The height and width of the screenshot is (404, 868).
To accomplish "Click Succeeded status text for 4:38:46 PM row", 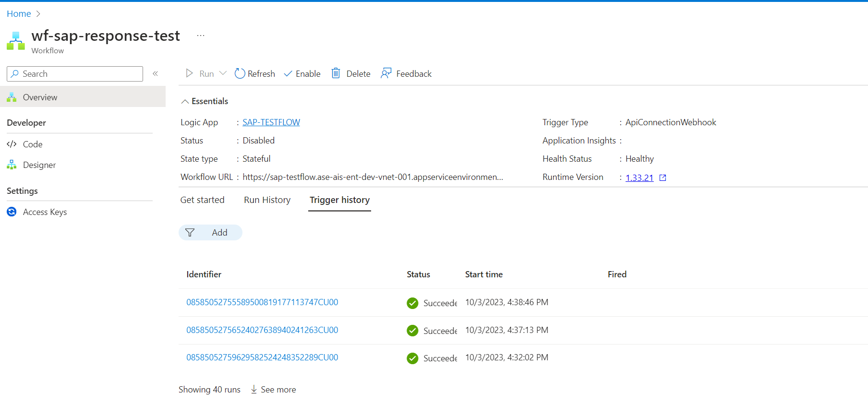I will pyautogui.click(x=440, y=303).
